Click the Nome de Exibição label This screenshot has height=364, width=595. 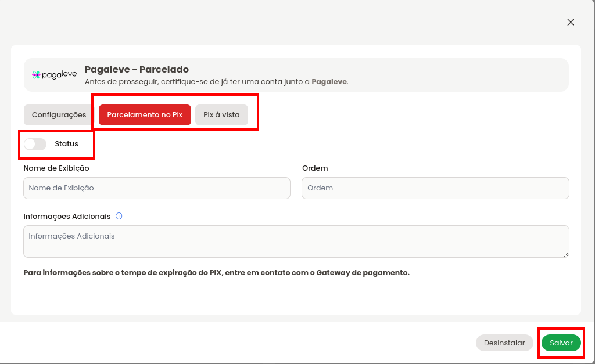tap(56, 168)
